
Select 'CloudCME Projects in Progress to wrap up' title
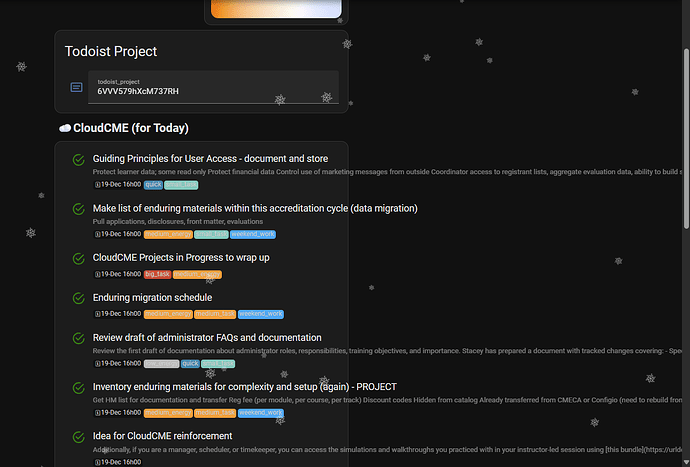pyautogui.click(x=181, y=257)
